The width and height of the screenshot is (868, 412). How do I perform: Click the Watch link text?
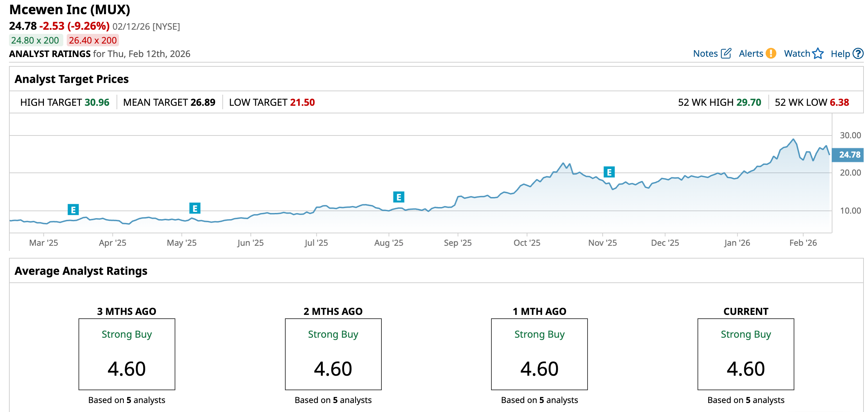pyautogui.click(x=797, y=54)
